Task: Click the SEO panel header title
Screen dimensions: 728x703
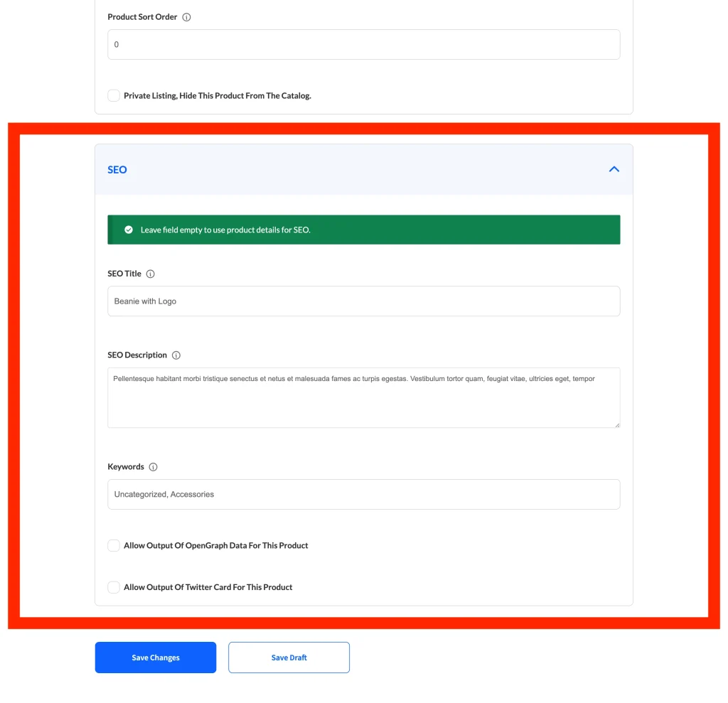Action: [117, 170]
